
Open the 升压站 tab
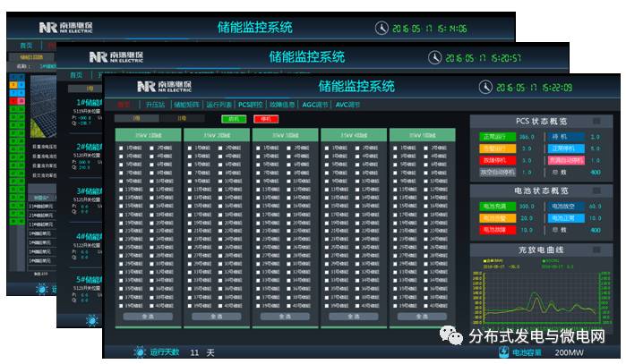[x=157, y=105]
